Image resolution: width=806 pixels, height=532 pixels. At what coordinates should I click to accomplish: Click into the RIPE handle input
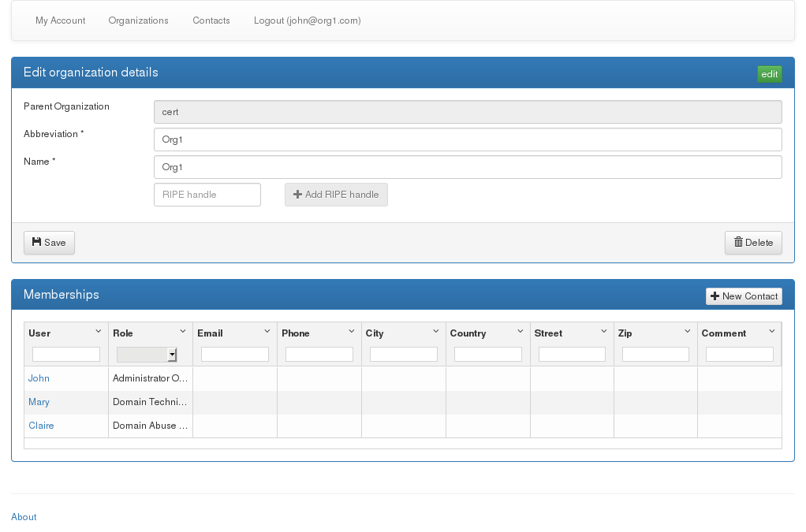[x=207, y=195]
